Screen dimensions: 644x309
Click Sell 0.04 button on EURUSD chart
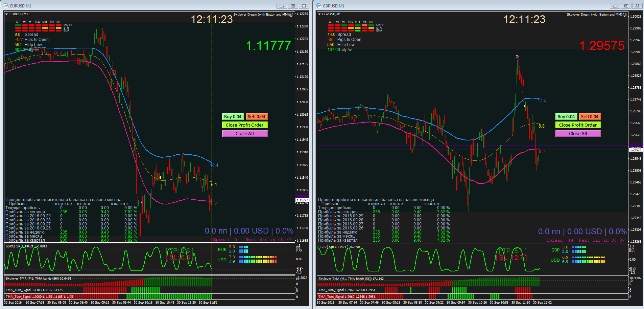pyautogui.click(x=256, y=116)
